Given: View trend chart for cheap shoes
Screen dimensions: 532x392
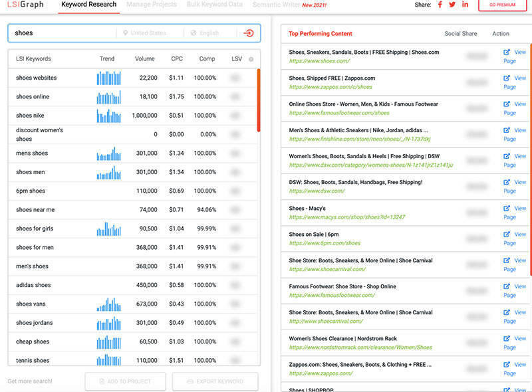Looking at the screenshot, I should click(x=108, y=342).
